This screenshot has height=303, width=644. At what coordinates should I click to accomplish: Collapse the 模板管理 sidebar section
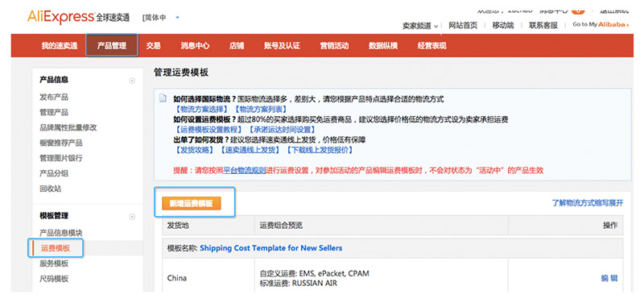point(132,216)
